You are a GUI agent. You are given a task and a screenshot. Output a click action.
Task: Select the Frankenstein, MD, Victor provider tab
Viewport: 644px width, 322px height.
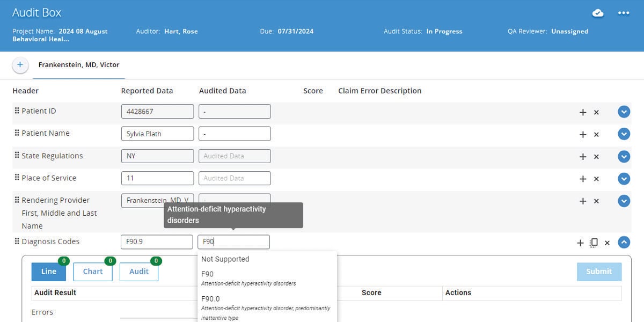click(x=79, y=65)
